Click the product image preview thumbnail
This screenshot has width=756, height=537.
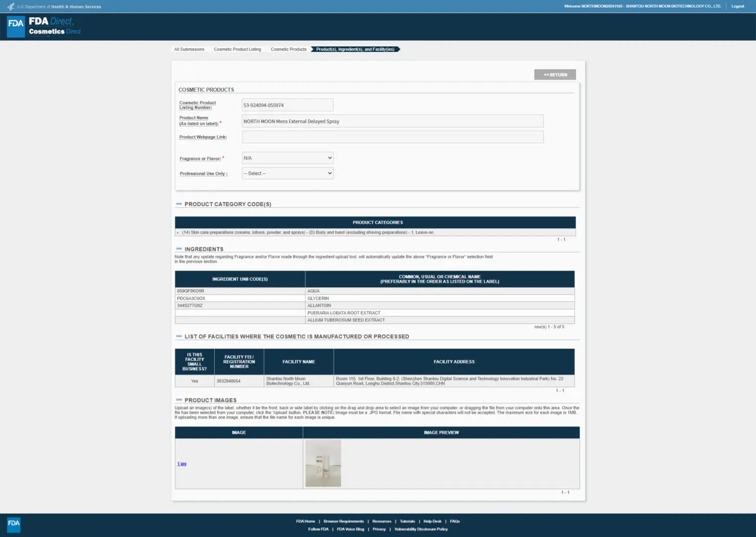click(323, 463)
